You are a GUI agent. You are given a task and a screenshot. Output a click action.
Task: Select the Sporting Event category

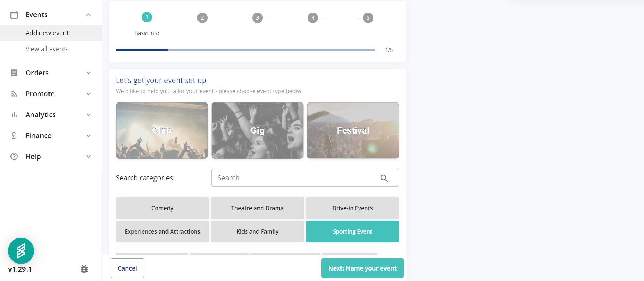[352, 231]
